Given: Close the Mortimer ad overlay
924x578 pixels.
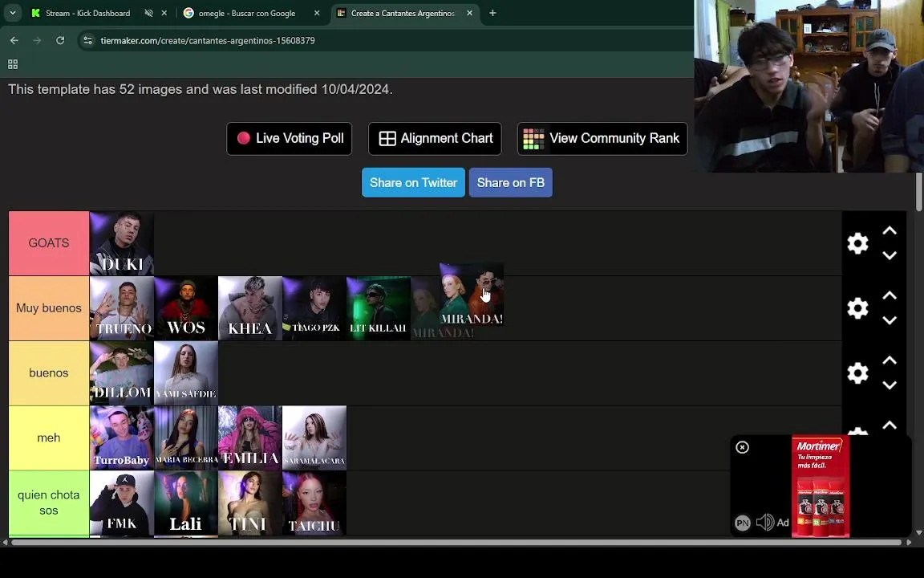Looking at the screenshot, I should [743, 447].
